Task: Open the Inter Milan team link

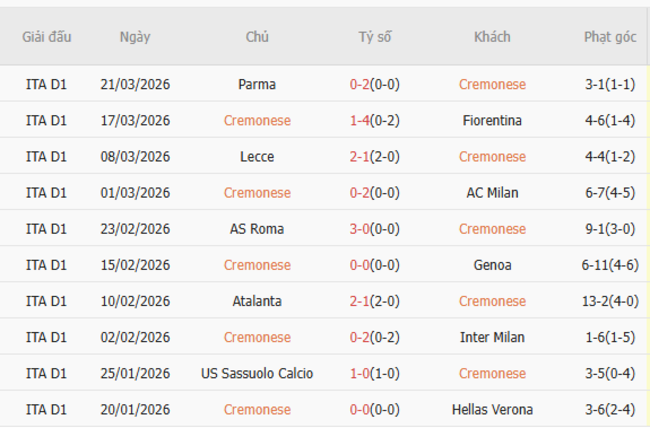Action: [492, 337]
